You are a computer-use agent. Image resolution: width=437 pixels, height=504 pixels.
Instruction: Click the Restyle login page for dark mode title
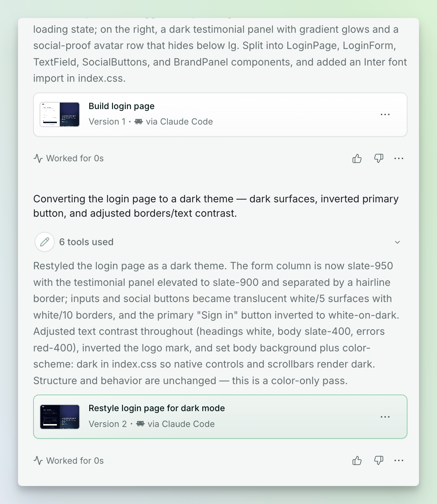click(157, 408)
